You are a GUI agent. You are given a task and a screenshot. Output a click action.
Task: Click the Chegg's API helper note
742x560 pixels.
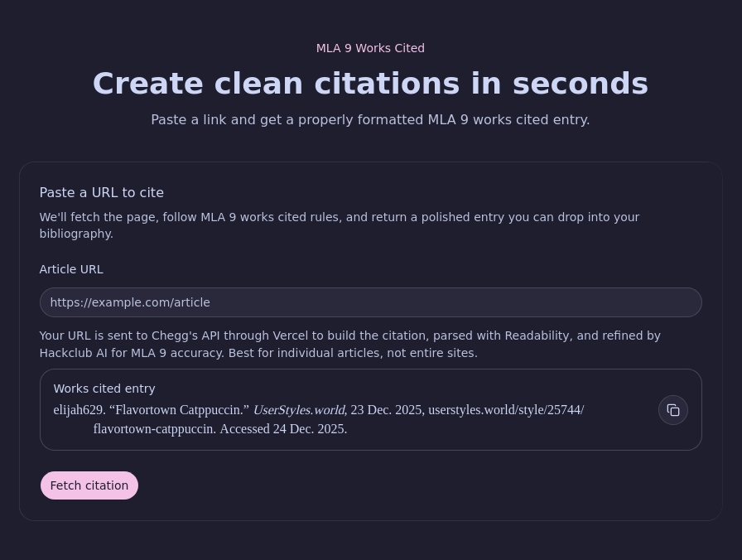[349, 336]
